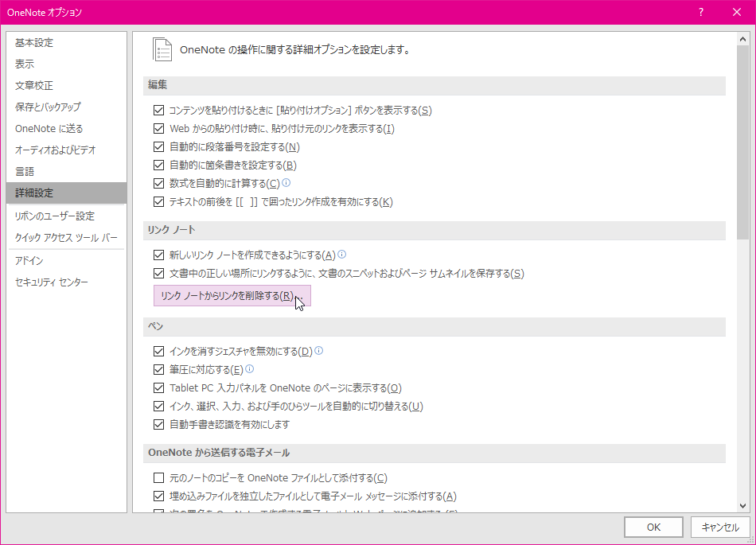Viewport: 756px width, 545px height.
Task: Toggle テキストの前後を [[ ]] で囲ったリンク作成 checkbox
Action: [x=158, y=202]
